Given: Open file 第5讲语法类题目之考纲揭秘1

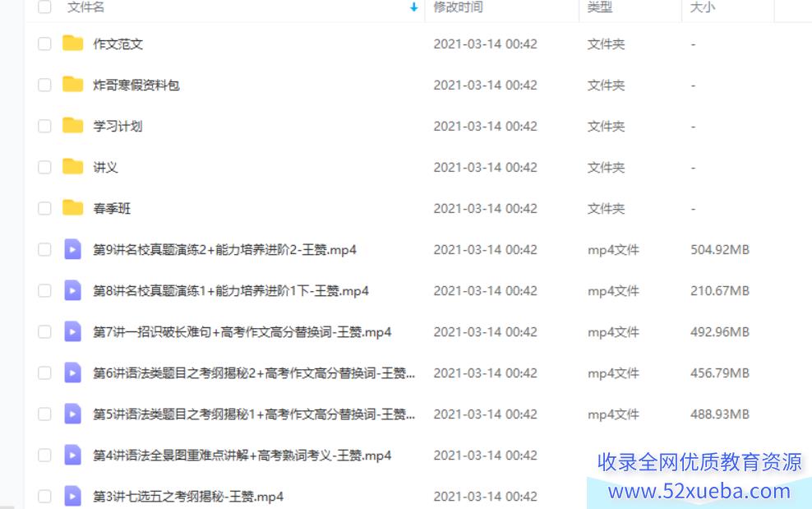Looking at the screenshot, I should [x=254, y=414].
